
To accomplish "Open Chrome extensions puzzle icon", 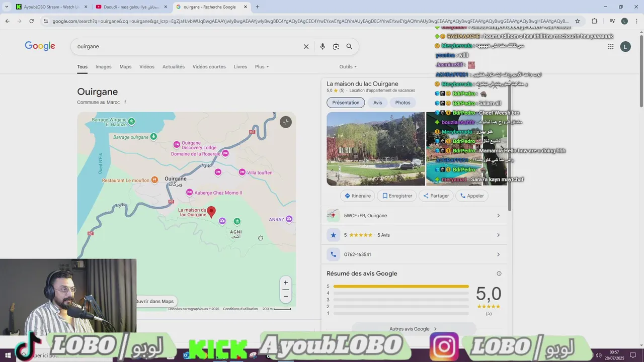I will tap(595, 21).
